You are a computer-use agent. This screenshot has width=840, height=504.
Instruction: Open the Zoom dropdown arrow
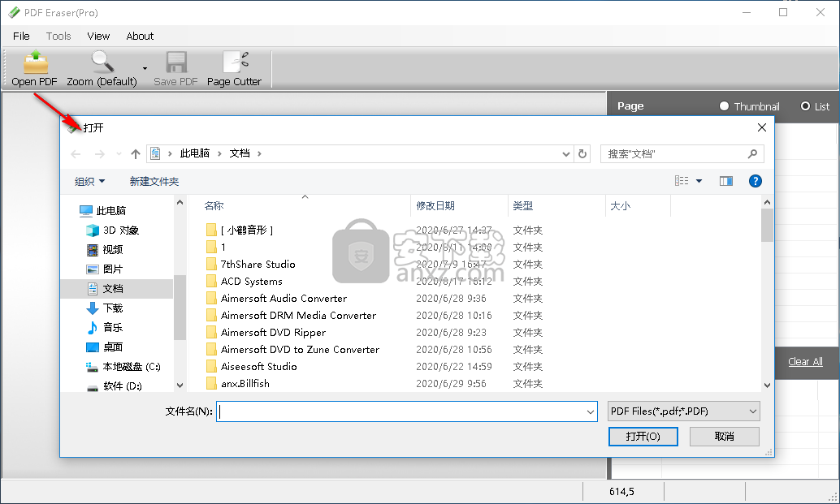pyautogui.click(x=145, y=68)
